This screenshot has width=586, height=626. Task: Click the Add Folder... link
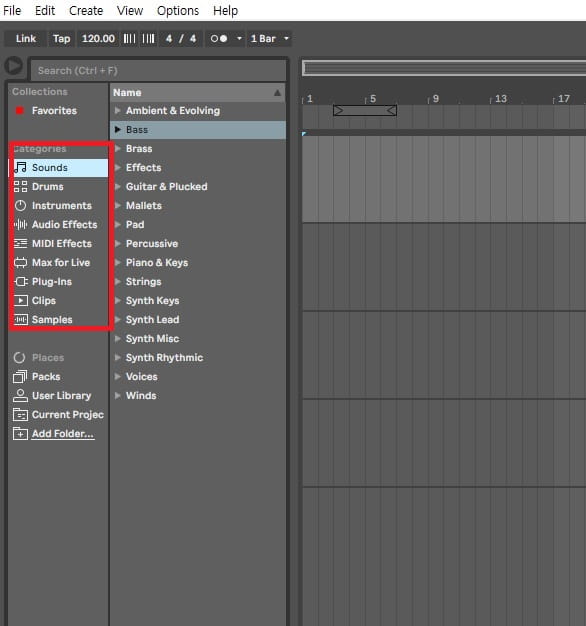pos(63,434)
